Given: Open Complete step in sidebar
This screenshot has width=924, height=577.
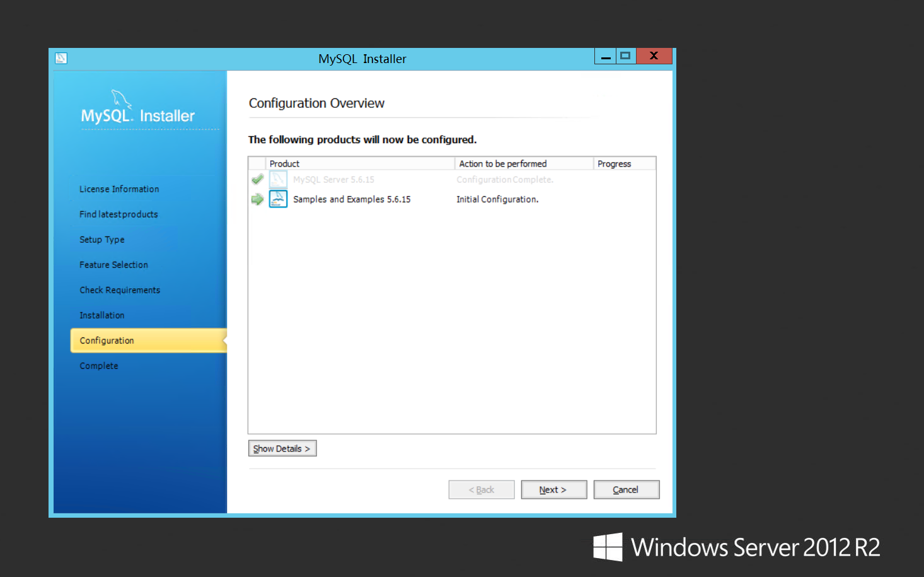Looking at the screenshot, I should (99, 366).
